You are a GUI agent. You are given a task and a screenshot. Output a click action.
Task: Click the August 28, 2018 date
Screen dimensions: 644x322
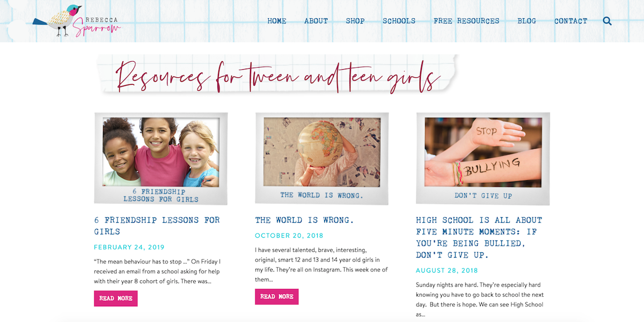(447, 270)
